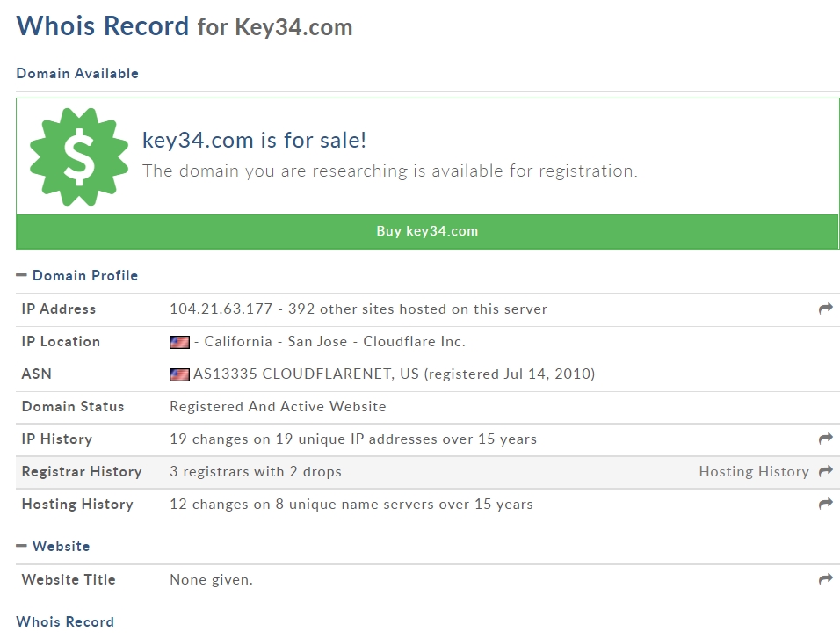Click the key34.com is for sale heading
Image resolution: width=840 pixels, height=639 pixels.
click(x=254, y=140)
